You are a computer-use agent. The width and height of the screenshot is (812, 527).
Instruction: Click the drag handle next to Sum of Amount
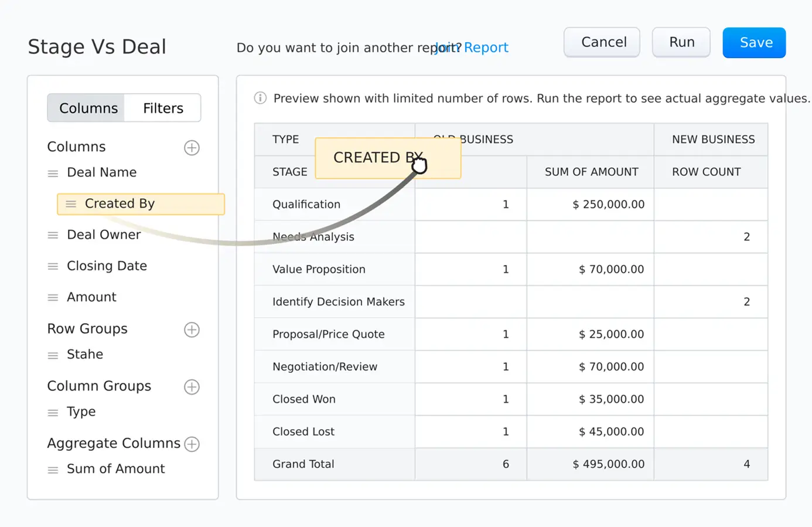53,470
